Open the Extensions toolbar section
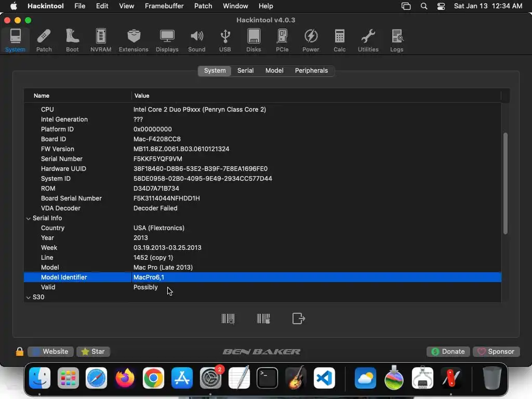This screenshot has height=399, width=532. [134, 41]
